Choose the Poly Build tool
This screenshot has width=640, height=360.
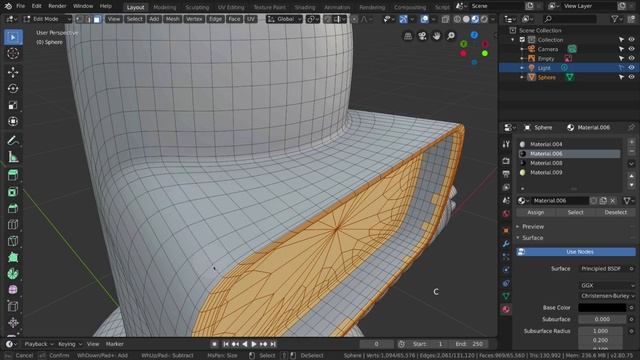(13, 257)
